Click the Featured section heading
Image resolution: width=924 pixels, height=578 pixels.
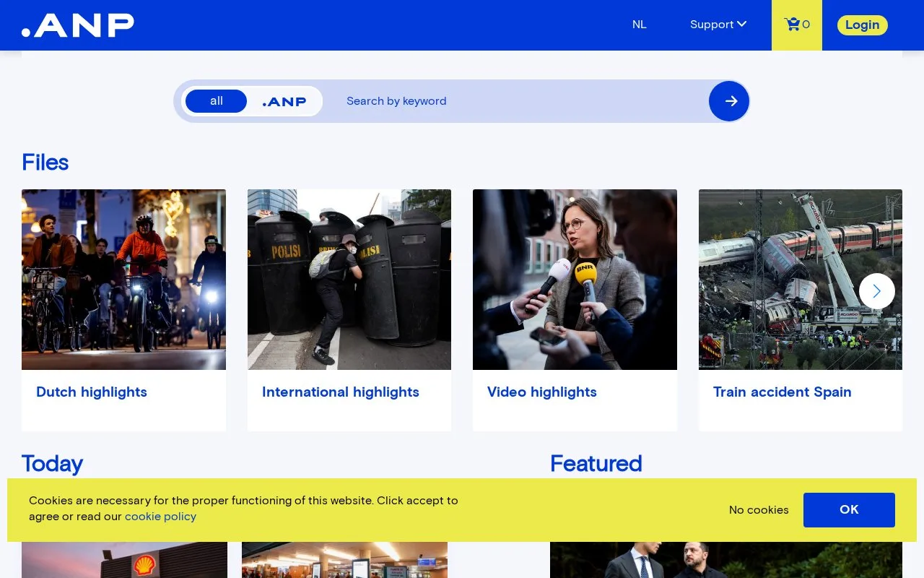596,464
